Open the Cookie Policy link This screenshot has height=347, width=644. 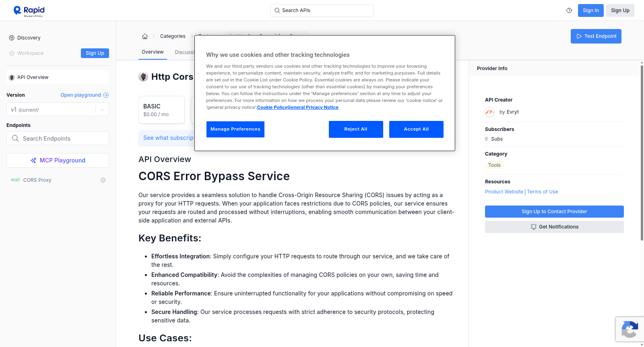pos(272,107)
